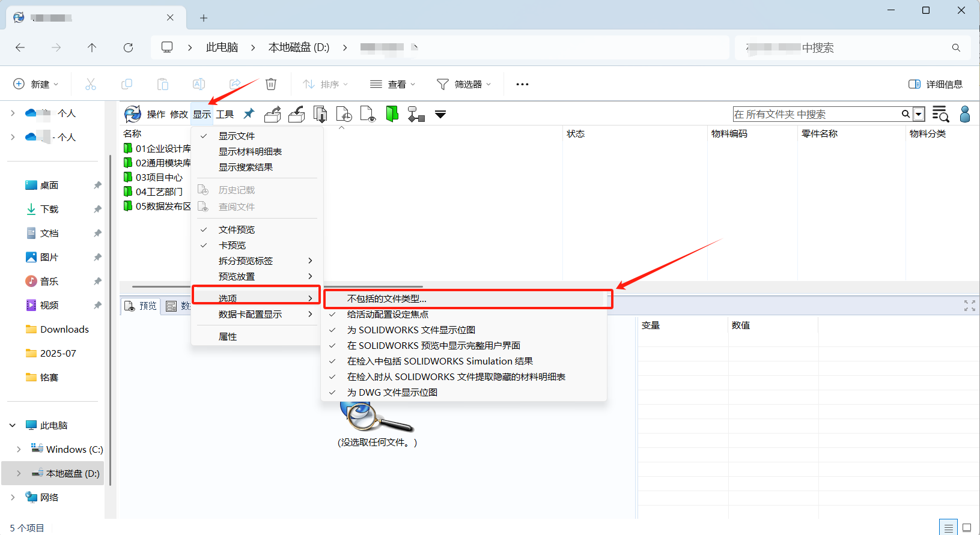Click 此电脑 in the address breadcrumb
The height and width of the screenshot is (535, 980).
(x=222, y=47)
